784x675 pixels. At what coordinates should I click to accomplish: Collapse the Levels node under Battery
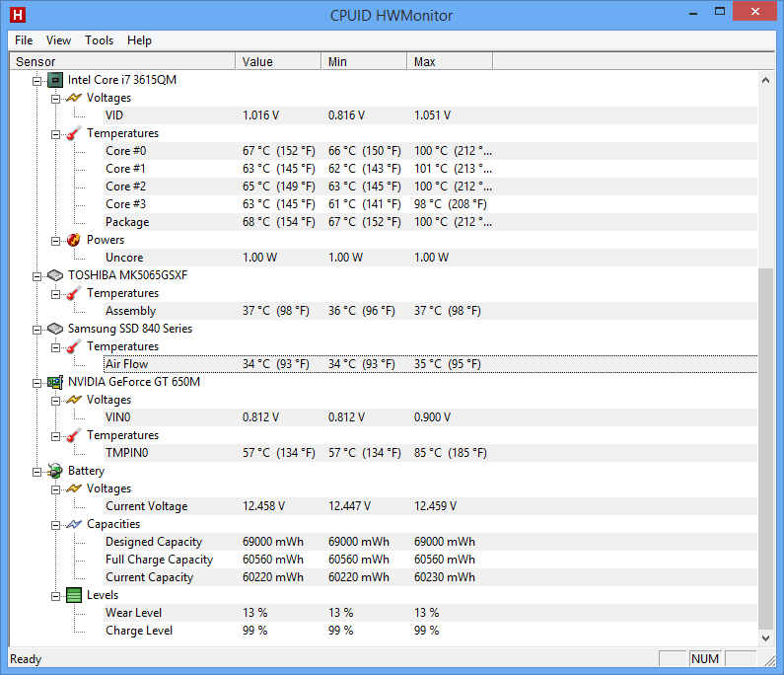coord(55,596)
